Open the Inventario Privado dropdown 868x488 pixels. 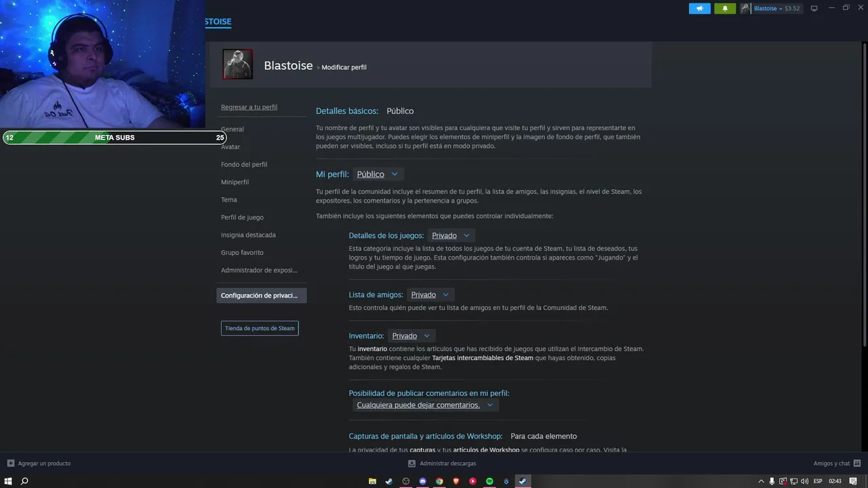412,335
